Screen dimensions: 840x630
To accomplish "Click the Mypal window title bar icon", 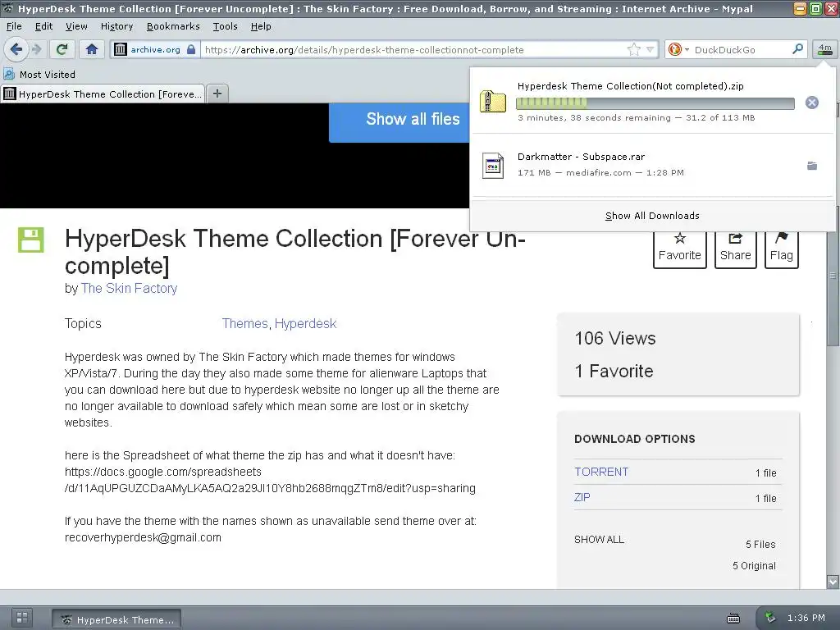I will click(x=7, y=8).
